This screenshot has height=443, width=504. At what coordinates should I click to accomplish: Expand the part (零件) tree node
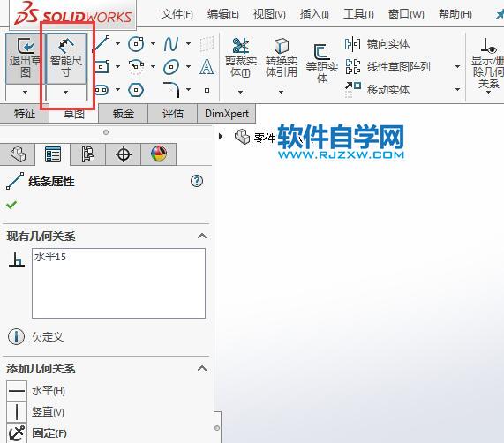(221, 137)
